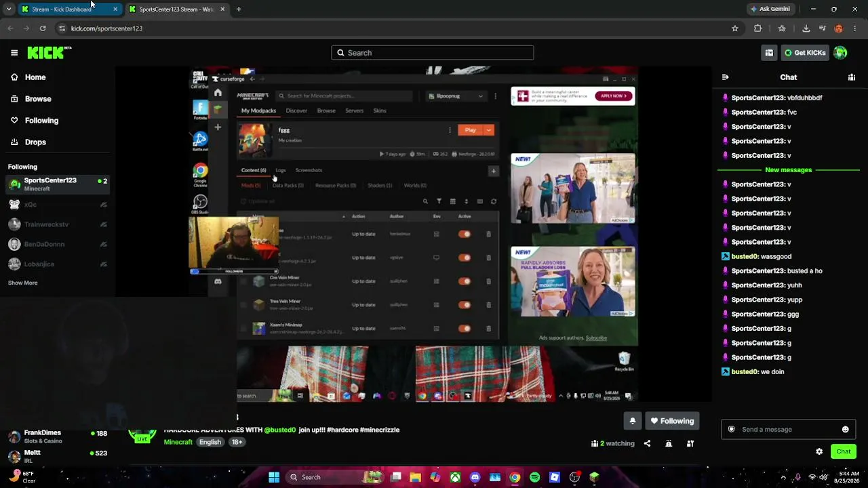Close the Kick Dashboard tab

tap(115, 9)
